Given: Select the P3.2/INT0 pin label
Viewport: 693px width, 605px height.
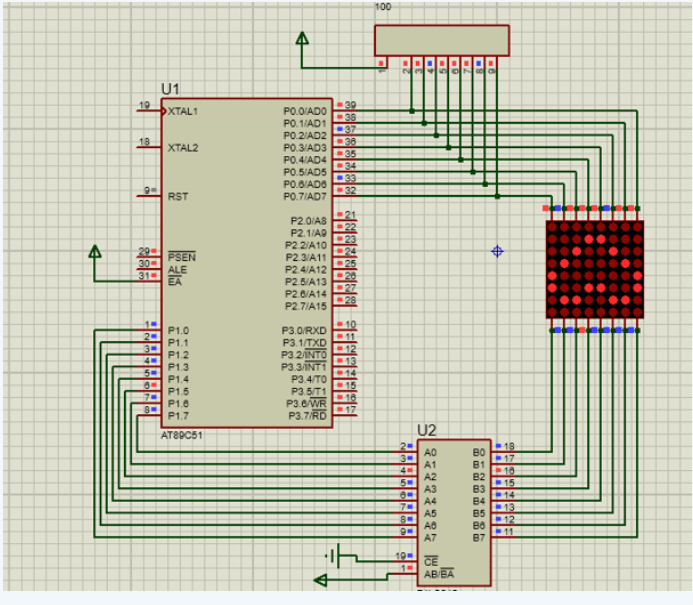Looking at the screenshot, I should pos(304,354).
